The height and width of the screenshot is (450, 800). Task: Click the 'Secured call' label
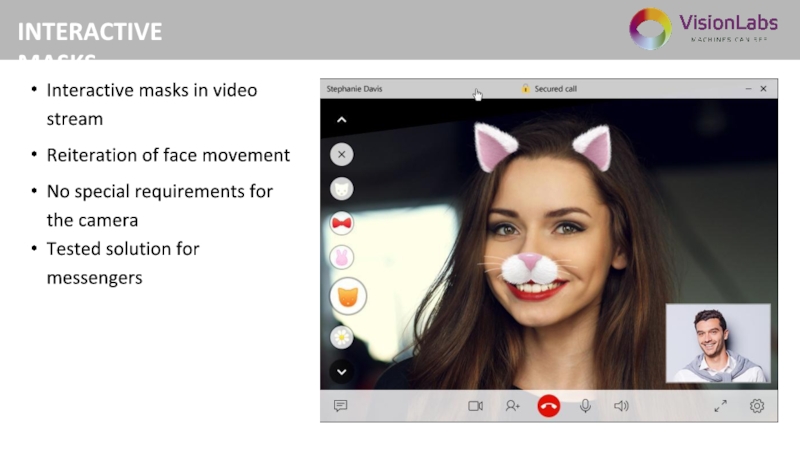pos(555,89)
